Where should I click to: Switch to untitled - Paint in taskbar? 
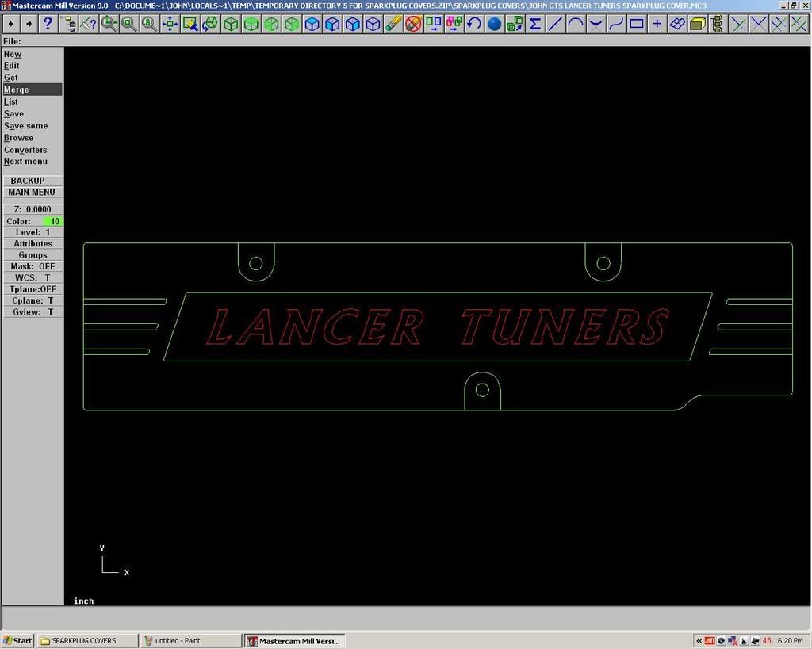tap(191, 641)
